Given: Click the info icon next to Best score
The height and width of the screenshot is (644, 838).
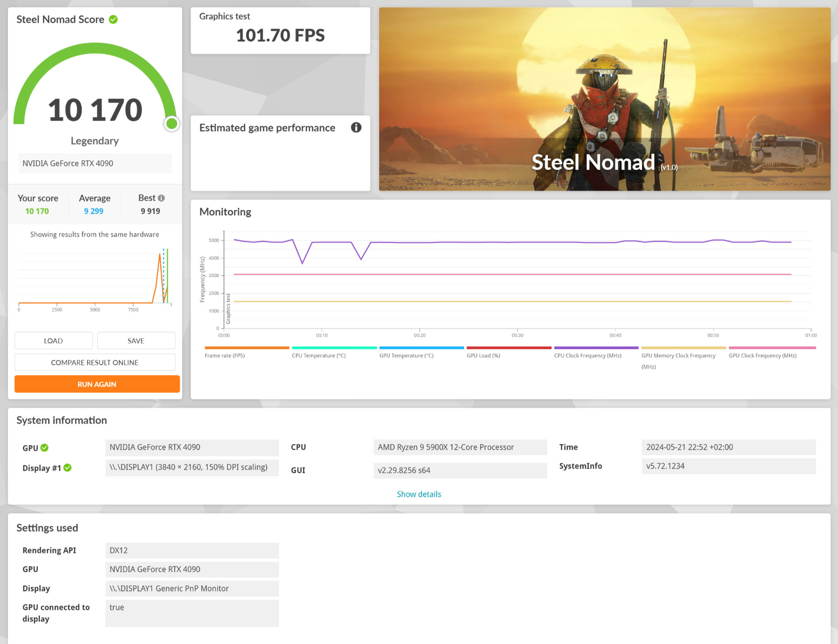Looking at the screenshot, I should (x=161, y=198).
